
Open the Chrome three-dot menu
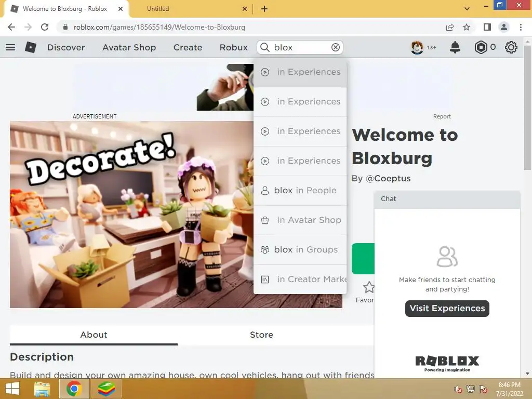click(521, 27)
